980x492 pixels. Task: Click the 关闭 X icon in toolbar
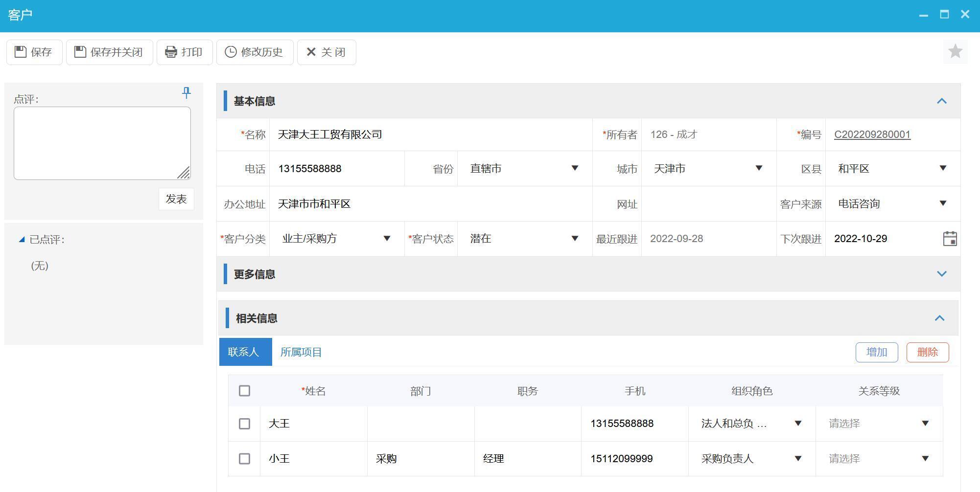click(x=310, y=52)
